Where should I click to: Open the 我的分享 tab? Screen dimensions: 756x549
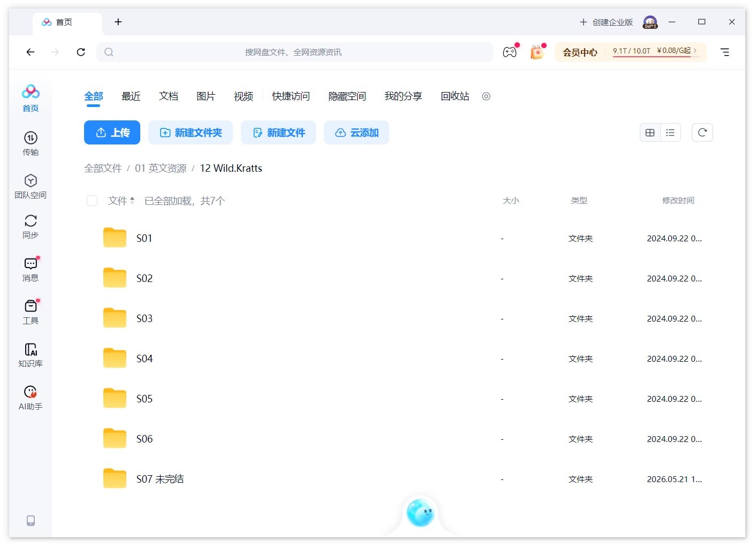point(403,96)
